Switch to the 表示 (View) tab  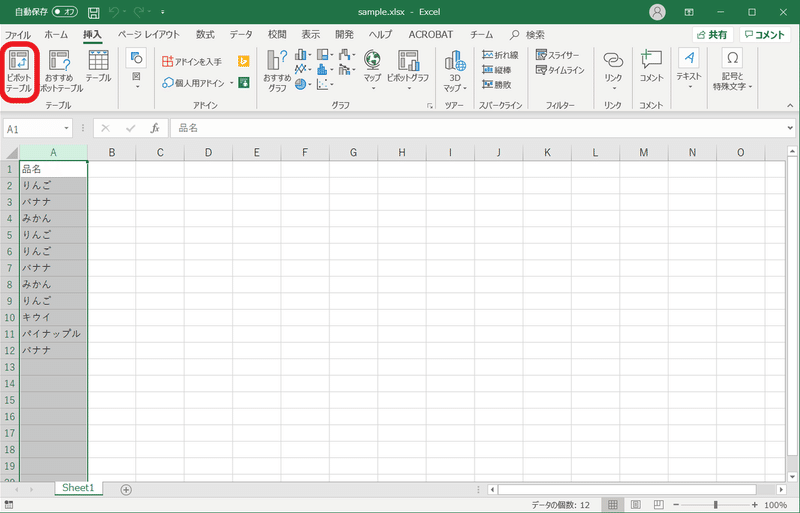point(311,35)
